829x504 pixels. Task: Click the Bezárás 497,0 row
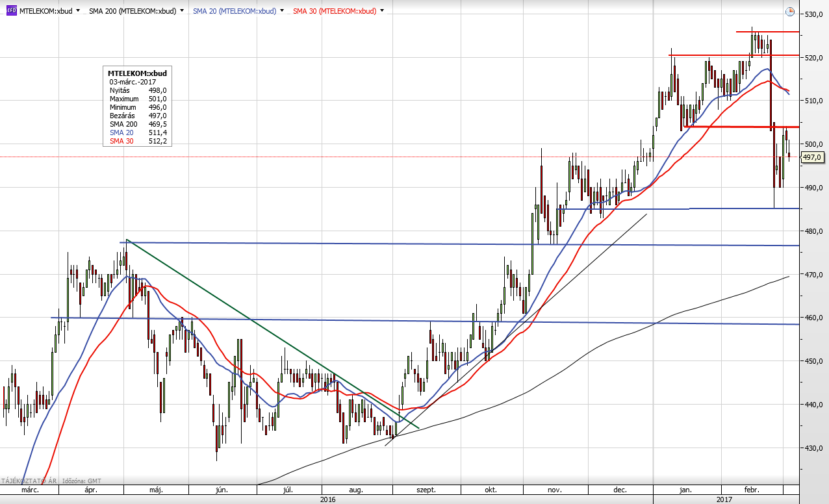coord(138,116)
